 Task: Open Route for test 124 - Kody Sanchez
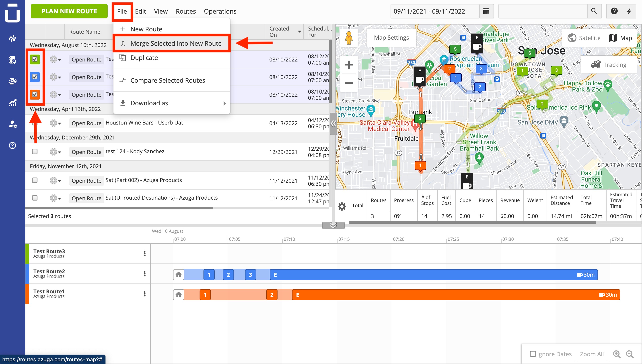point(86,152)
